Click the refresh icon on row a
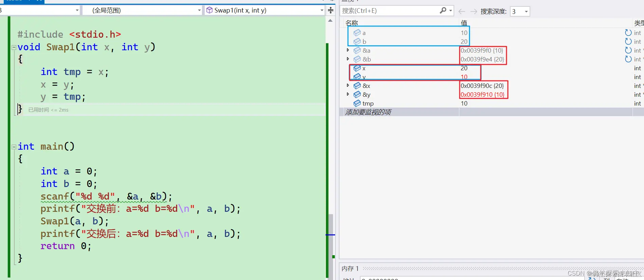The width and height of the screenshot is (644, 280). pyautogui.click(x=628, y=33)
